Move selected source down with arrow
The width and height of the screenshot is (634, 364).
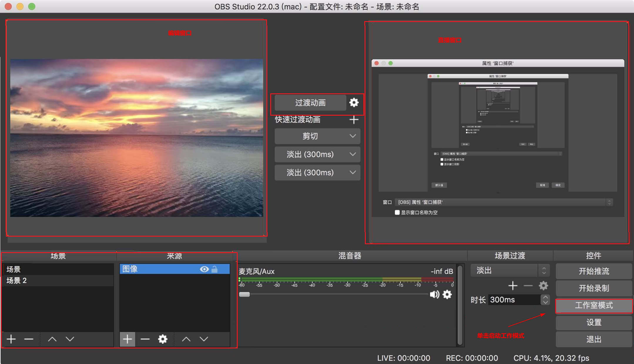[204, 339]
